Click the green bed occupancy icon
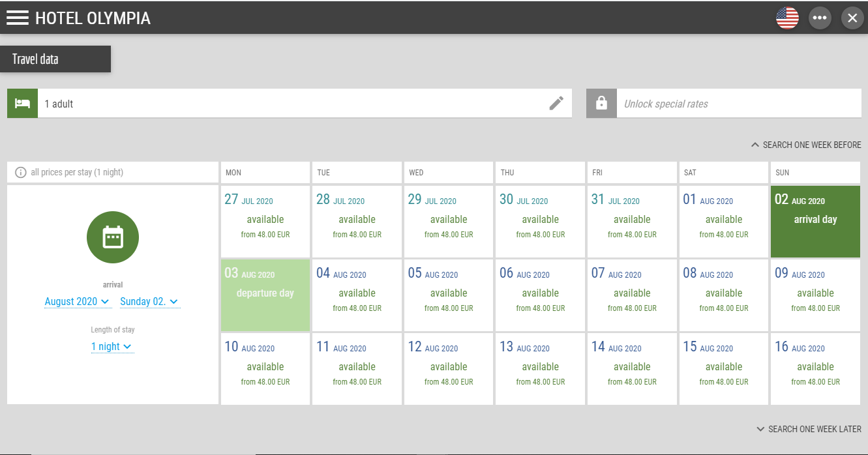 click(22, 103)
